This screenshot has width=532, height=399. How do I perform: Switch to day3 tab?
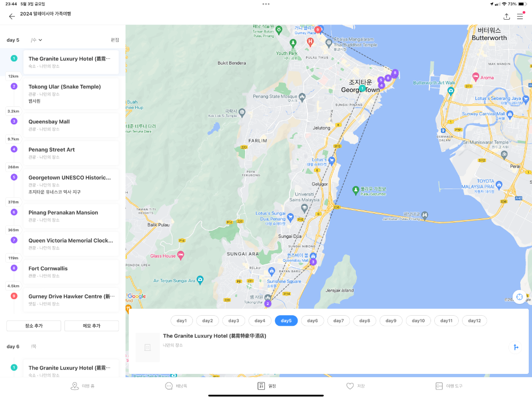(234, 320)
